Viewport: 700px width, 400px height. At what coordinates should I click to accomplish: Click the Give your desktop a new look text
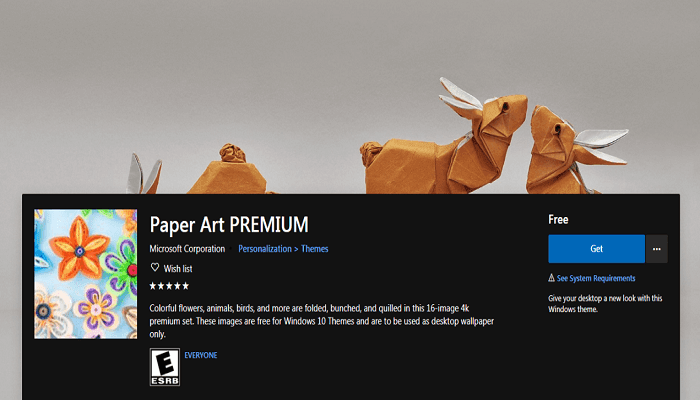[x=605, y=304]
